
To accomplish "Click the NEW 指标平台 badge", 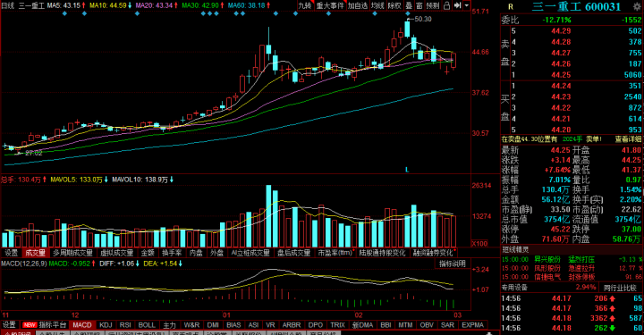I will click(45, 325).
